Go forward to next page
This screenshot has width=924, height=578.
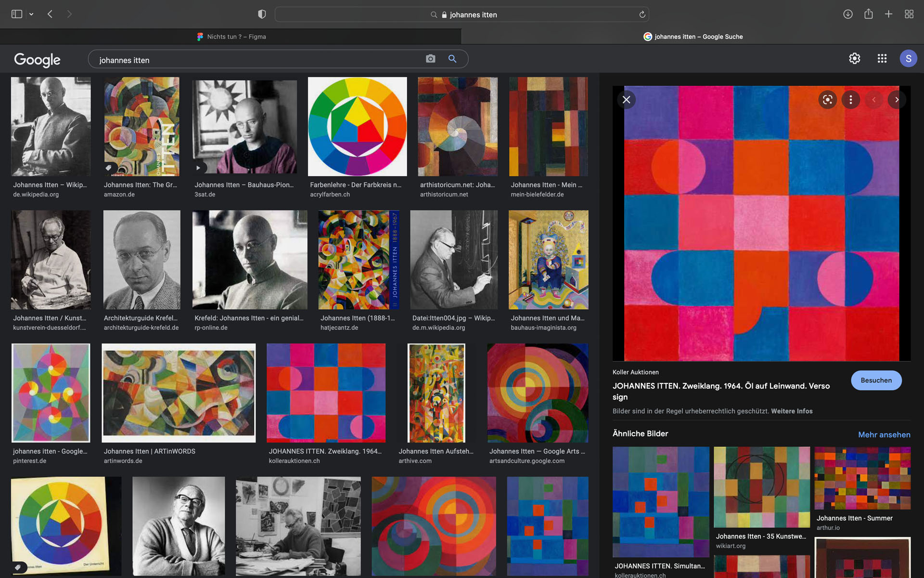point(69,14)
